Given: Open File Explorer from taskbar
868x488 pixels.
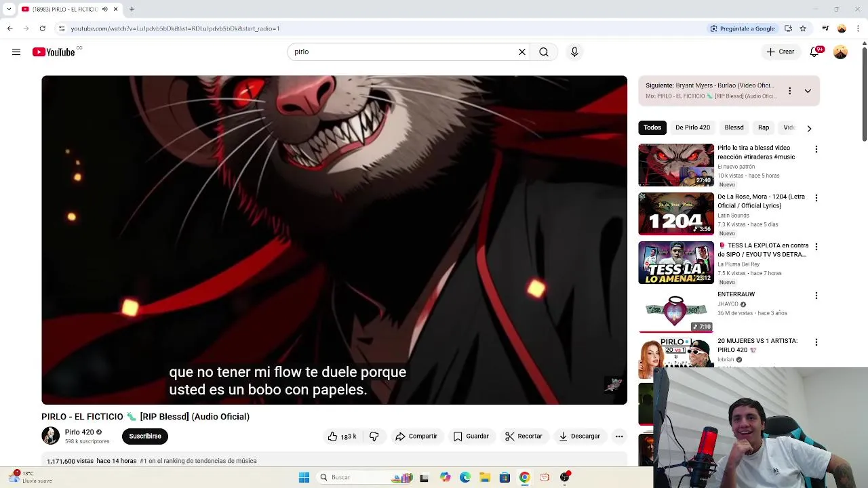Looking at the screenshot, I should point(485,477).
